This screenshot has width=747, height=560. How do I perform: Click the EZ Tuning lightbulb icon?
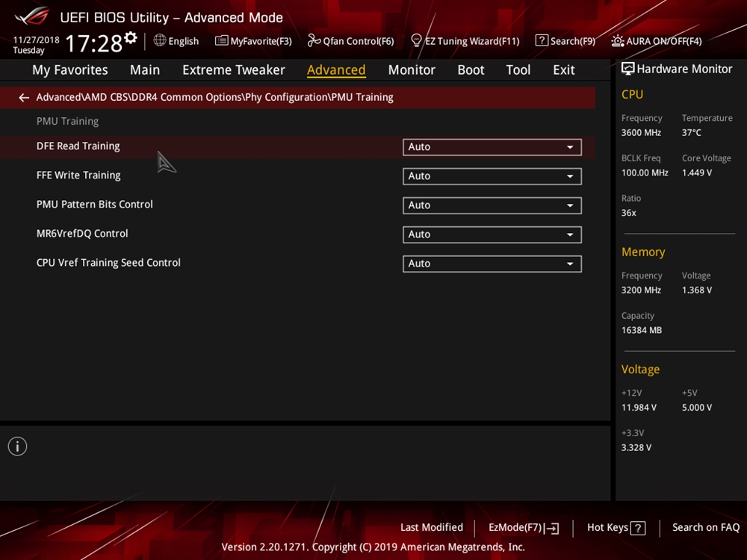[416, 40]
